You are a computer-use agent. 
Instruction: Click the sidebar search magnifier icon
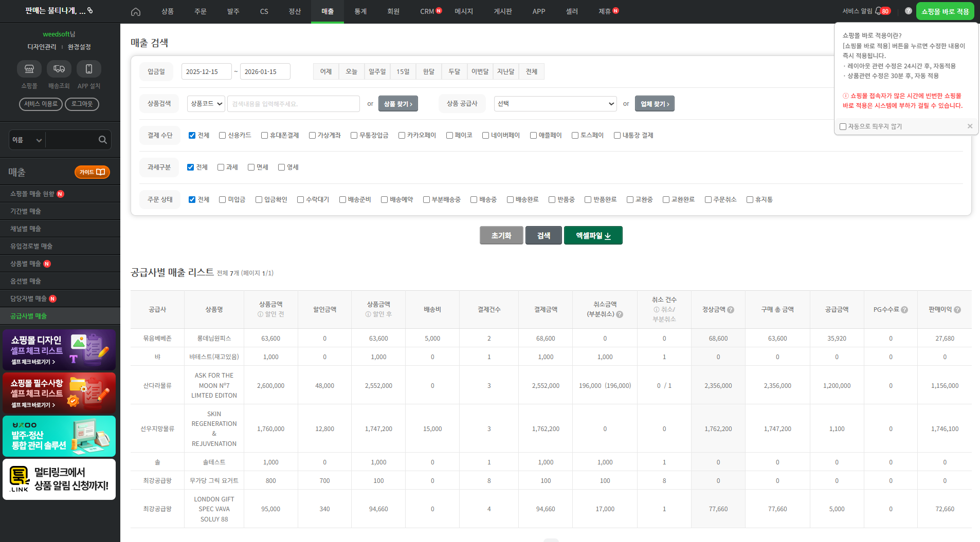click(x=103, y=140)
